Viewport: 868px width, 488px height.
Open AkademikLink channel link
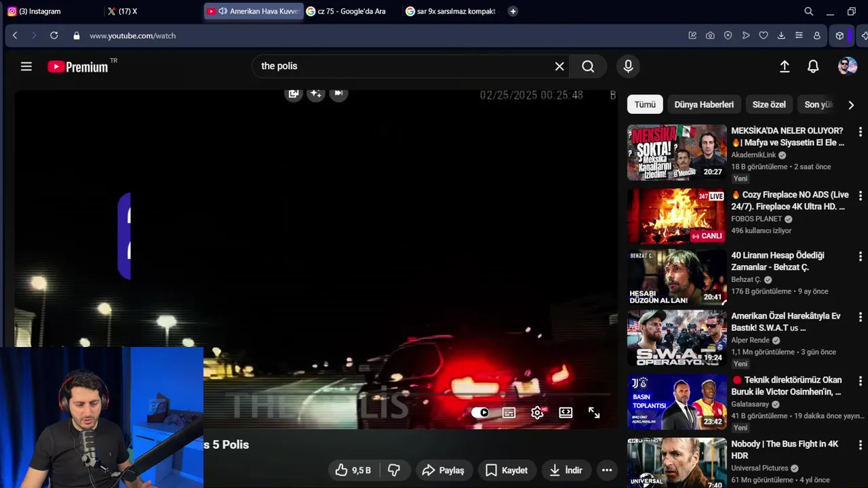click(753, 155)
